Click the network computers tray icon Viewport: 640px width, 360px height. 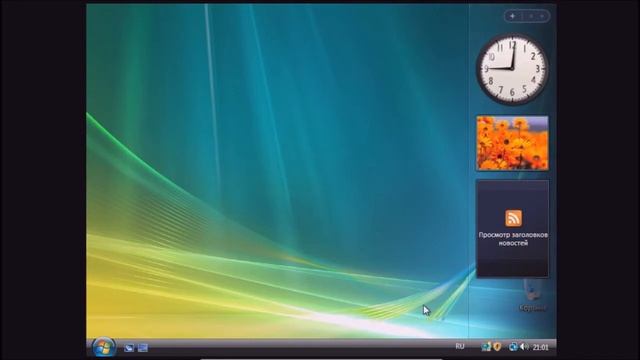486,347
